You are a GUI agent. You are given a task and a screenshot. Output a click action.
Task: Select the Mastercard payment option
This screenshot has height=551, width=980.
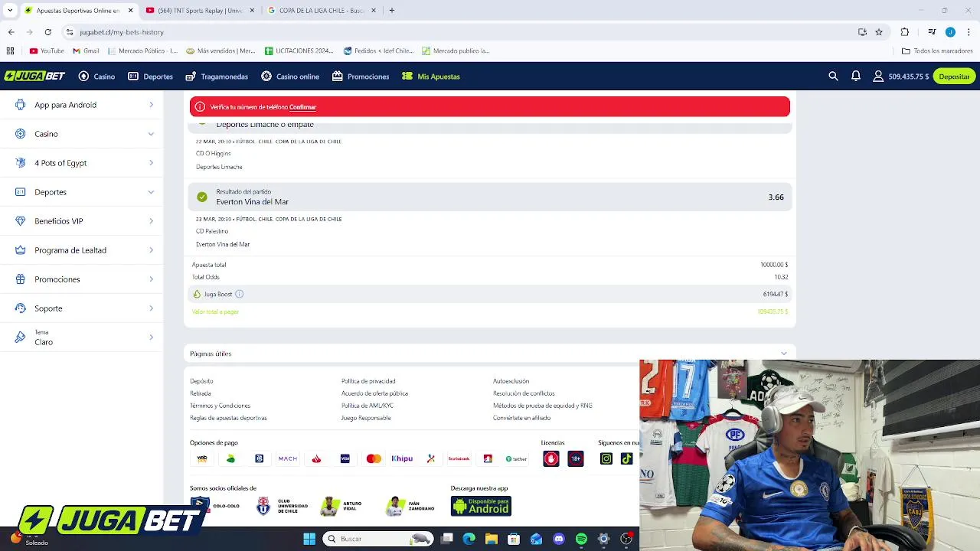pos(374,458)
